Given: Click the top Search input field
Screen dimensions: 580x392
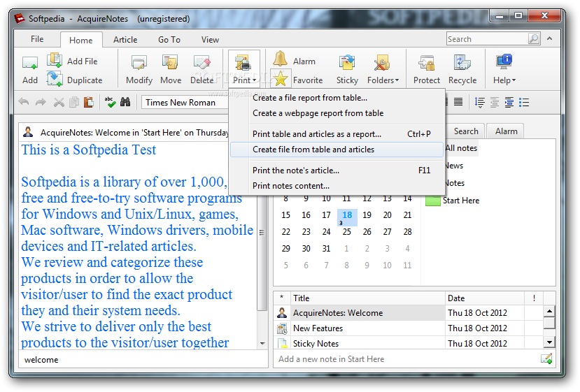Looking at the screenshot, I should coord(488,39).
